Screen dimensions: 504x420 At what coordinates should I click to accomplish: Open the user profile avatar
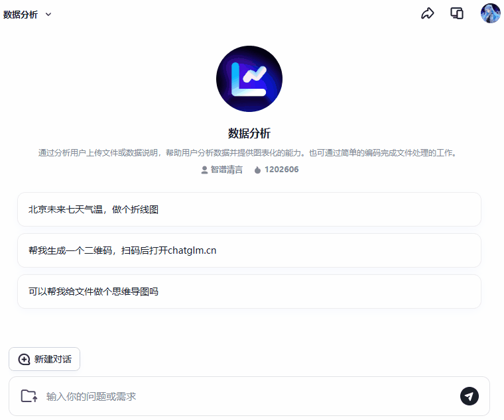coord(490,13)
